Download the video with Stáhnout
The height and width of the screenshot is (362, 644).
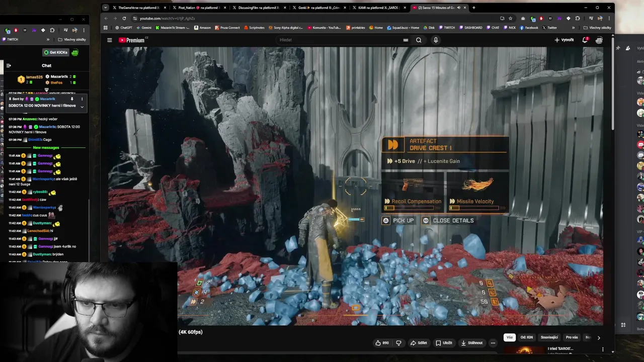(472, 343)
